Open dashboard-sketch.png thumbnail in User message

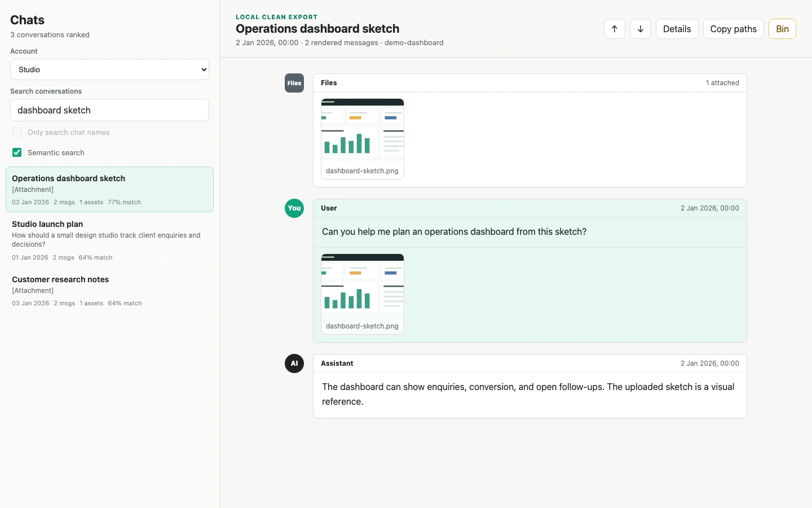click(363, 294)
